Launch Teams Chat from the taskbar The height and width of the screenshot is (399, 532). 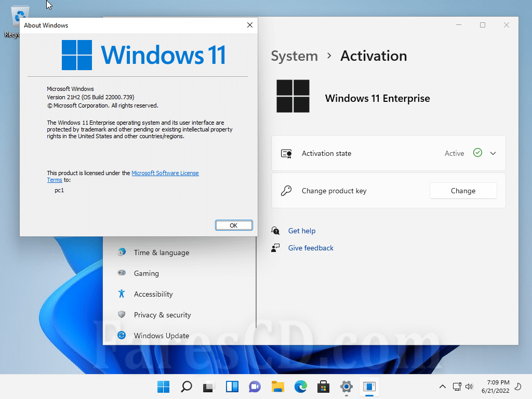(255, 387)
